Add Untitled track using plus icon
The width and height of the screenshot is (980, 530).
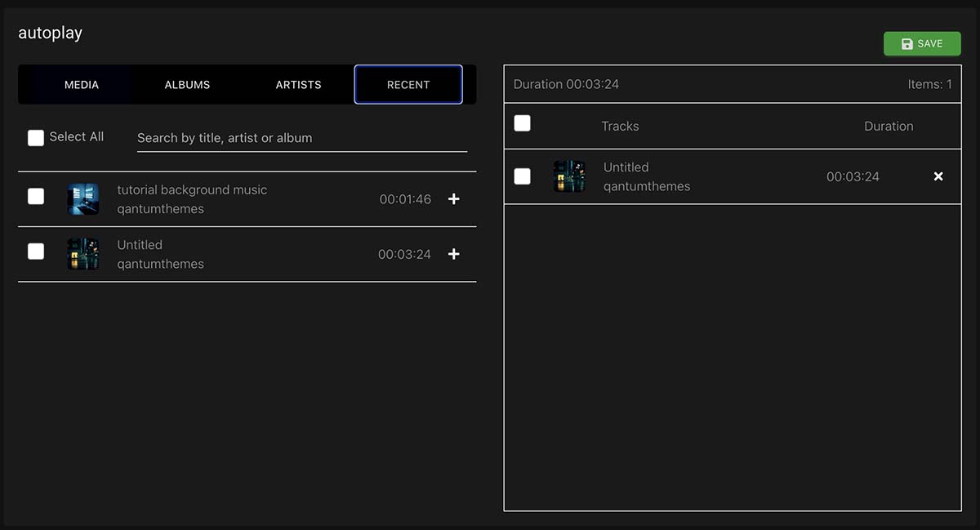(x=454, y=254)
